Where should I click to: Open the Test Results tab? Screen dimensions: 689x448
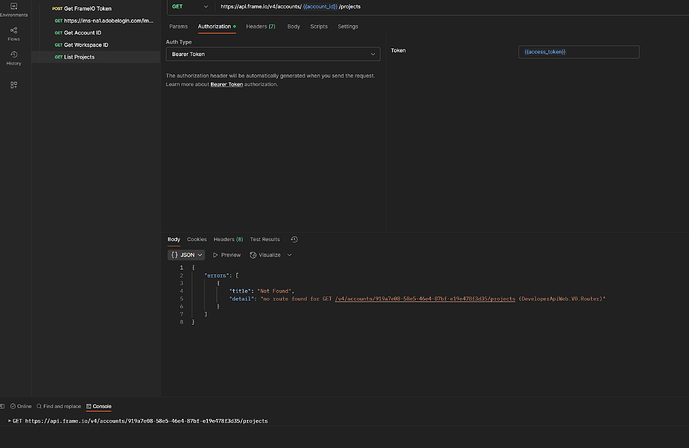[x=265, y=239]
